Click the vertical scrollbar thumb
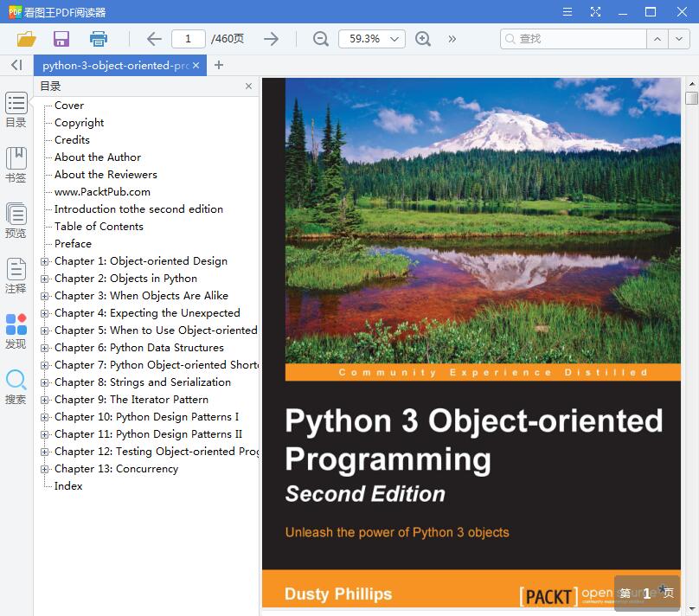Image resolution: width=699 pixels, height=616 pixels. [691, 98]
